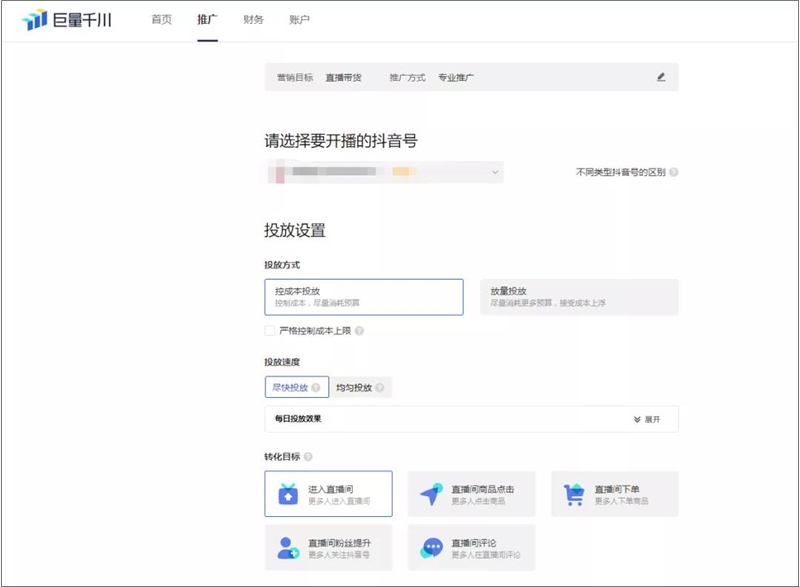The image size is (800, 587).
Task: Click the help icon next to 尽快投放
Action: tap(316, 386)
